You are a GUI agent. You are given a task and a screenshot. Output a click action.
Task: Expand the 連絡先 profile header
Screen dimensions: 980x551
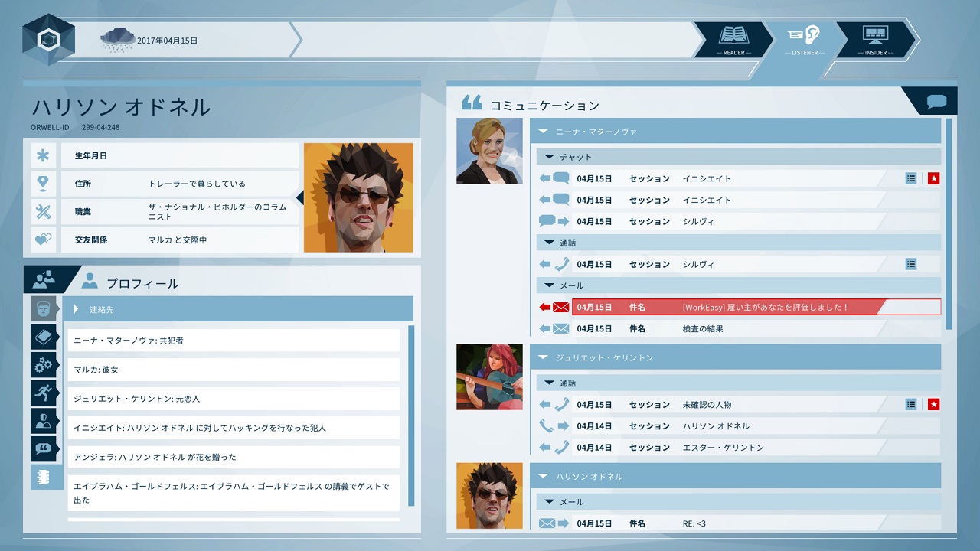point(77,309)
